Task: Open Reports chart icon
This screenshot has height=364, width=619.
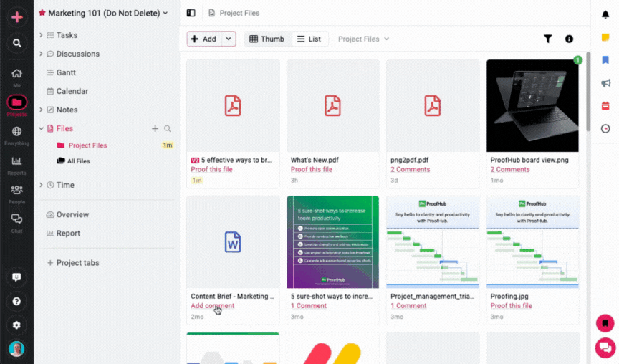Action: (x=16, y=161)
